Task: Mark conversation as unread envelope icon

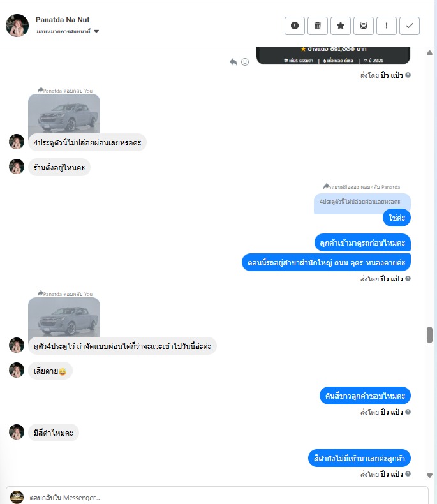Action: (364, 26)
